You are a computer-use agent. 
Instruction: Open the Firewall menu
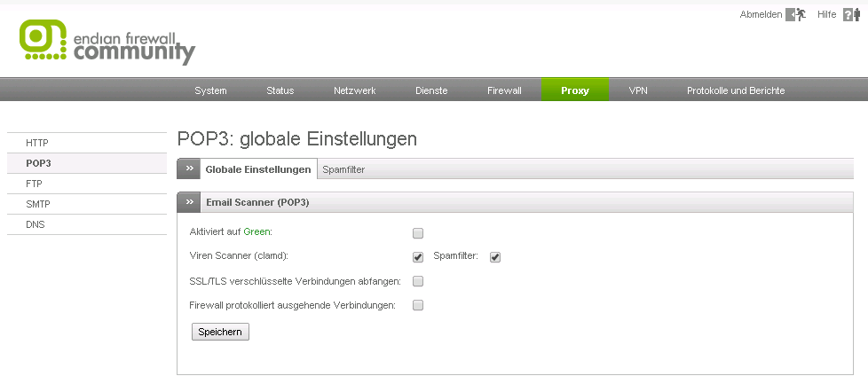click(x=504, y=90)
